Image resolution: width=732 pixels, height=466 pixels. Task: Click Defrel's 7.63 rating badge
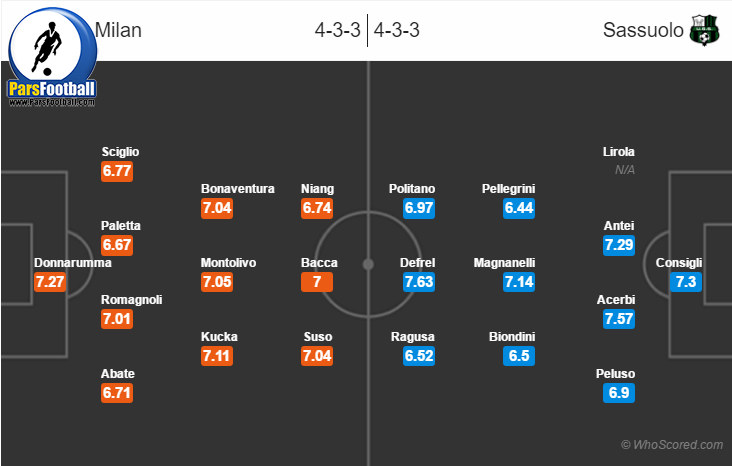pyautogui.click(x=418, y=282)
